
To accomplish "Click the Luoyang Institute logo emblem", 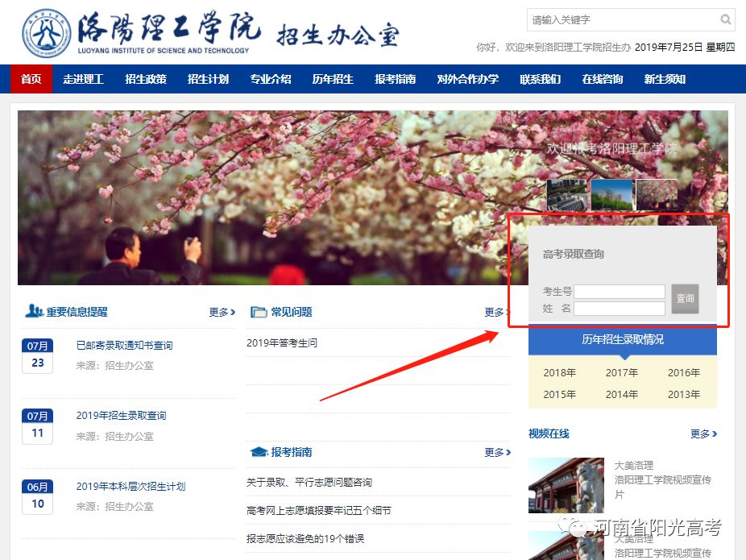I will [x=45, y=31].
